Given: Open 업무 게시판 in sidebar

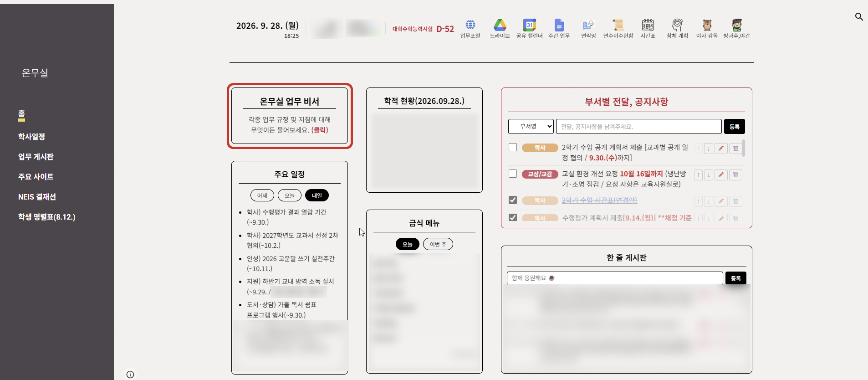Looking at the screenshot, I should (x=36, y=157).
